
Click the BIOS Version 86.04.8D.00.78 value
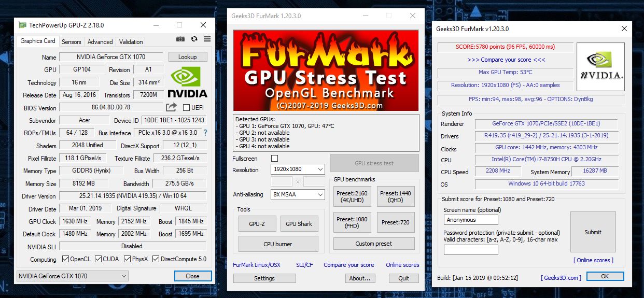click(111, 107)
